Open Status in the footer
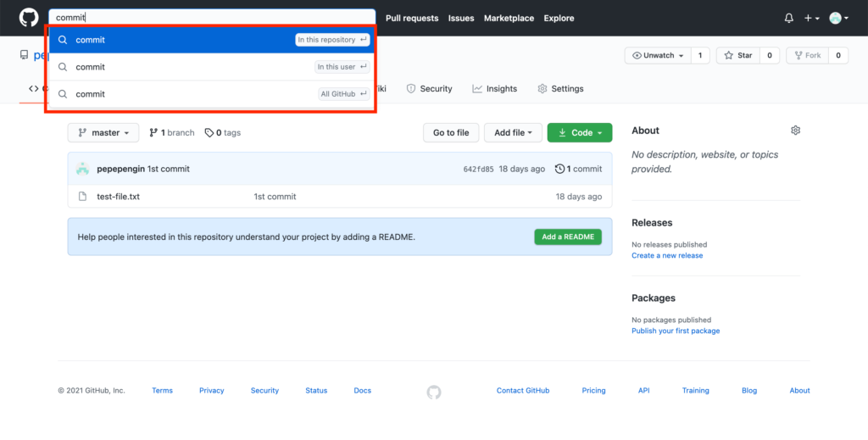Screen dimensions: 868x440 coord(316,390)
